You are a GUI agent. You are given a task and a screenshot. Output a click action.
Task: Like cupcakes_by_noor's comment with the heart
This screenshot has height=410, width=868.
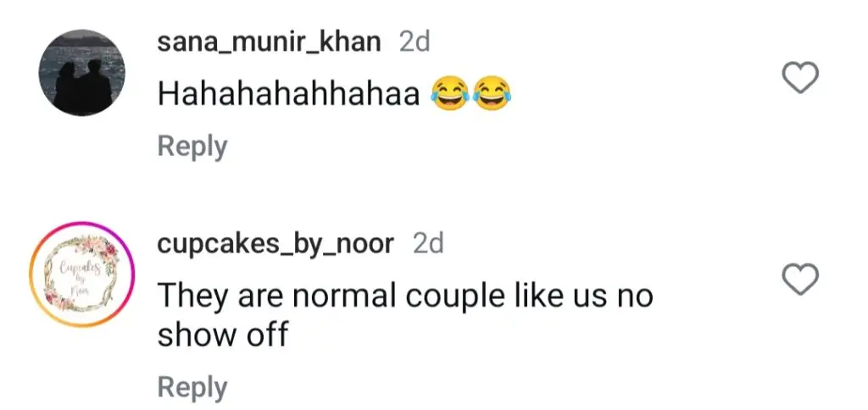point(800,279)
